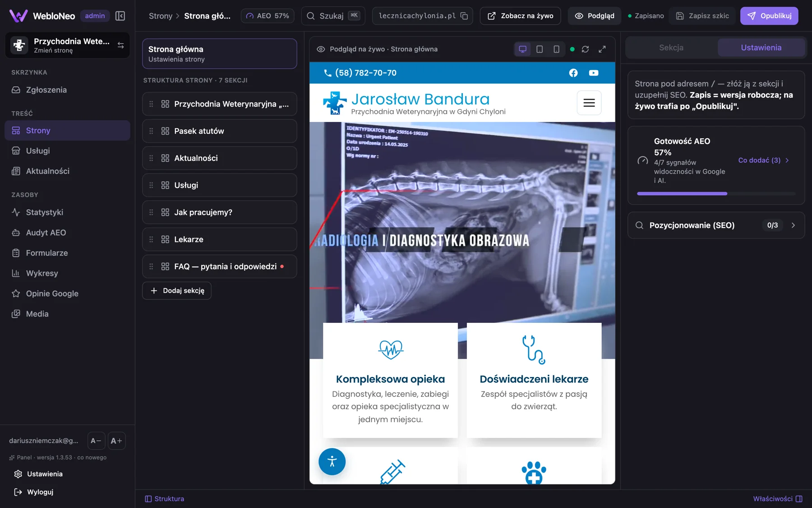The image size is (812, 508).
Task: Select tablet preview device icon
Action: pos(540,49)
